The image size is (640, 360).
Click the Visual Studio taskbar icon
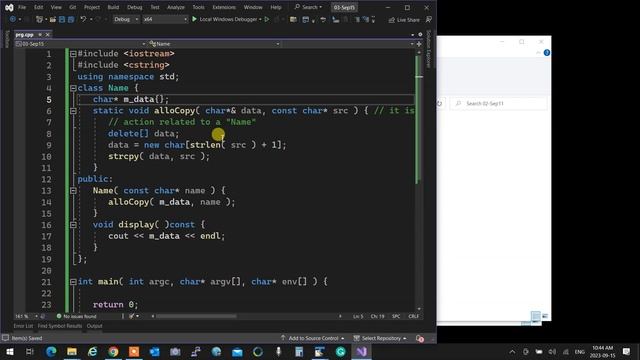tap(361, 352)
